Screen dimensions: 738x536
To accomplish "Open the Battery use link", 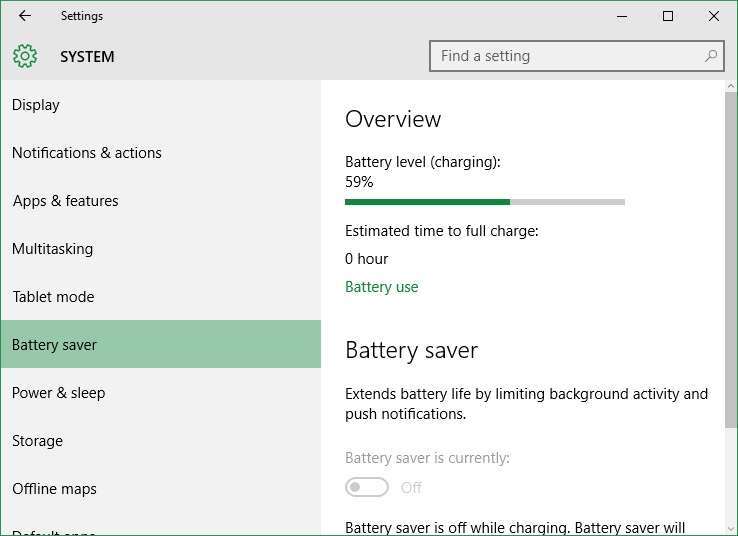I will [x=382, y=287].
